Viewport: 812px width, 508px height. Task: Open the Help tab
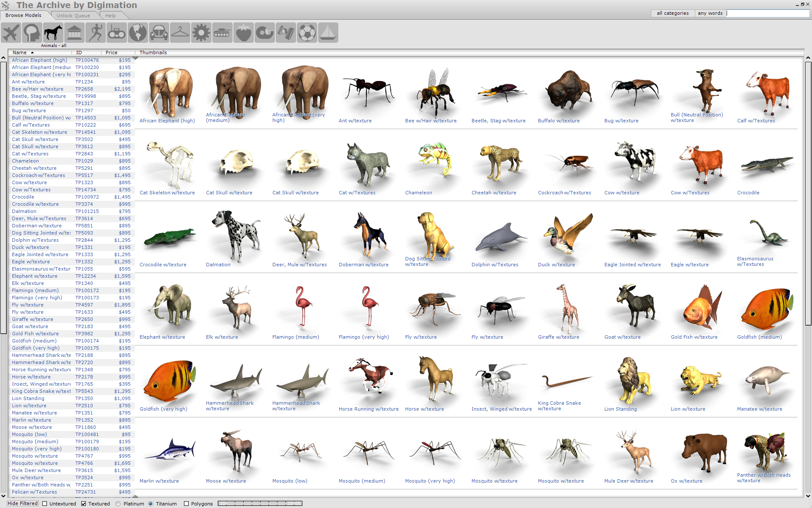point(110,16)
